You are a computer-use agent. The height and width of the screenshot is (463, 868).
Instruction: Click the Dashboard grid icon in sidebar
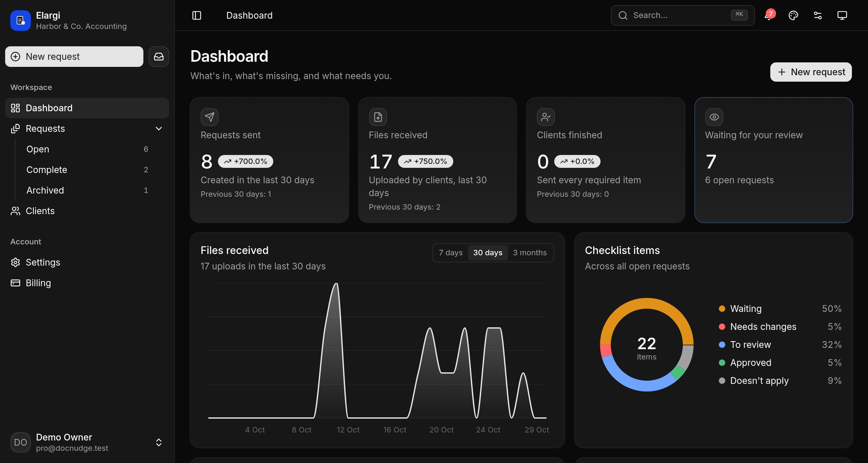click(x=15, y=108)
